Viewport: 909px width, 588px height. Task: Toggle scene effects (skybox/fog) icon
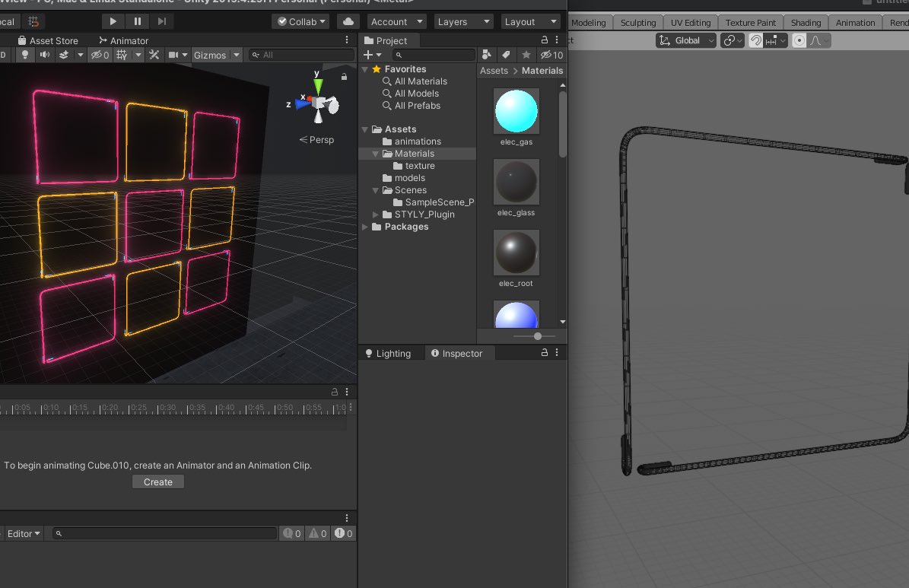pyautogui.click(x=64, y=55)
